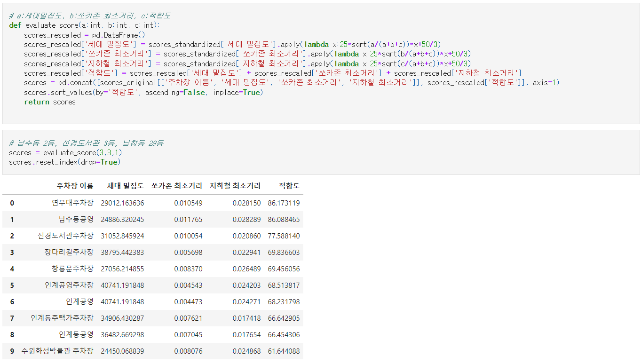Screen dimensions: 641x364
Task: Select the 연무대주차장 cell in the table
Action: (72, 203)
